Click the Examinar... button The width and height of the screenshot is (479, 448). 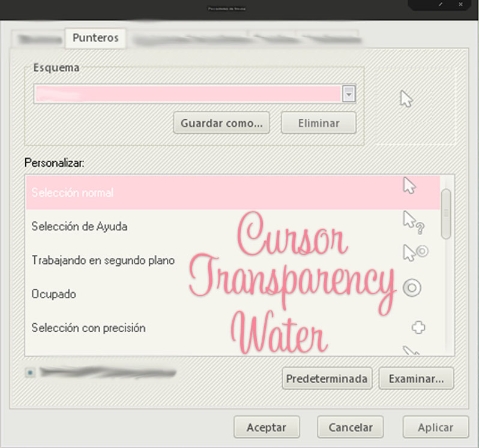(x=416, y=378)
